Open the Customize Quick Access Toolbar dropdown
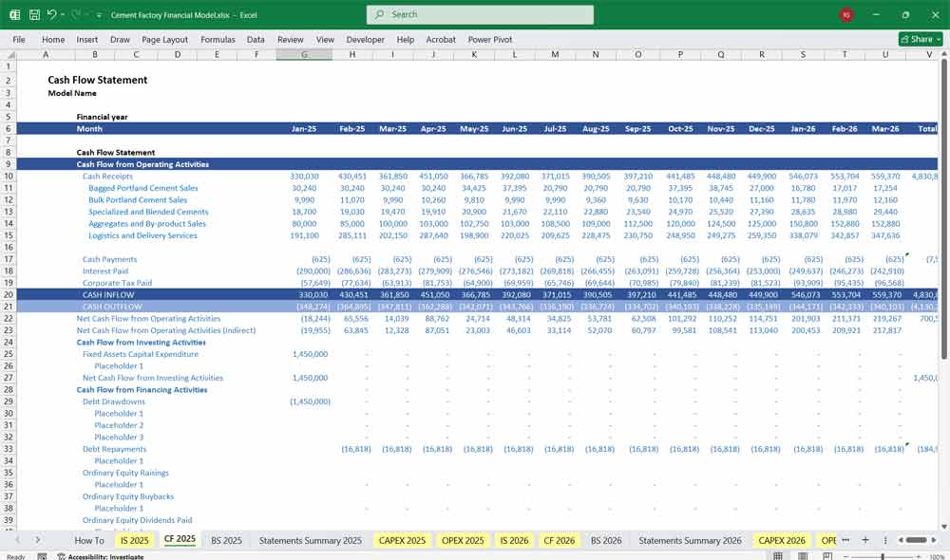Viewport: 950px width, 560px height. pyautogui.click(x=99, y=14)
